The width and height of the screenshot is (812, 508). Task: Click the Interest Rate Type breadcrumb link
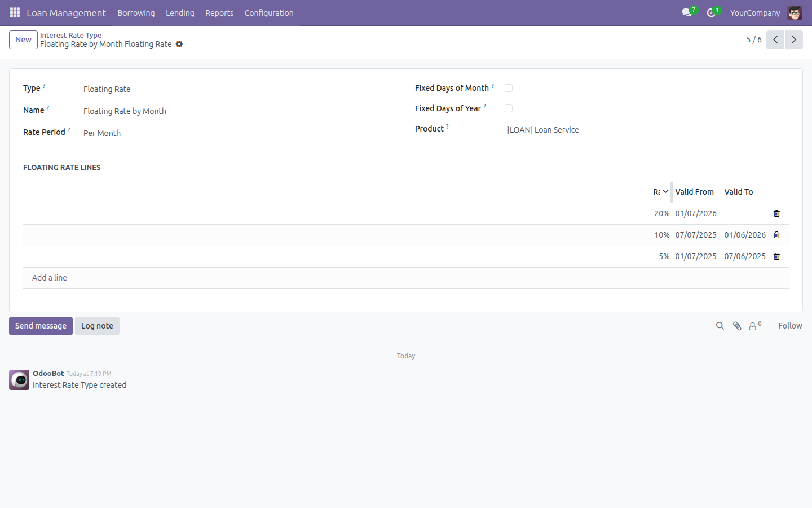tap(70, 35)
